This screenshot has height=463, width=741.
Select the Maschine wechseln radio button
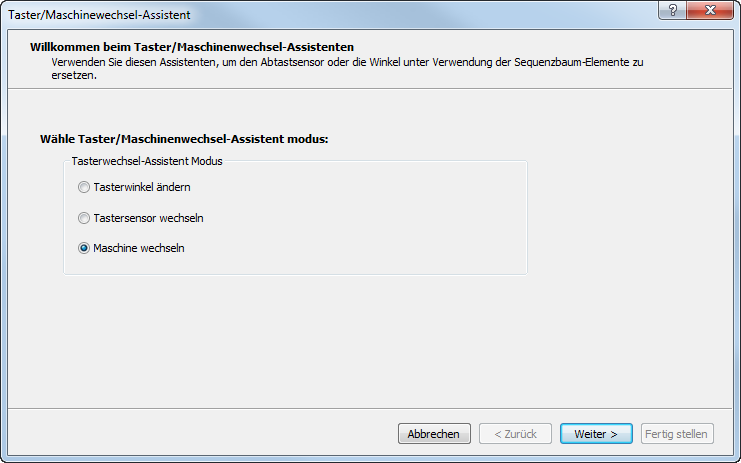tap(84, 248)
